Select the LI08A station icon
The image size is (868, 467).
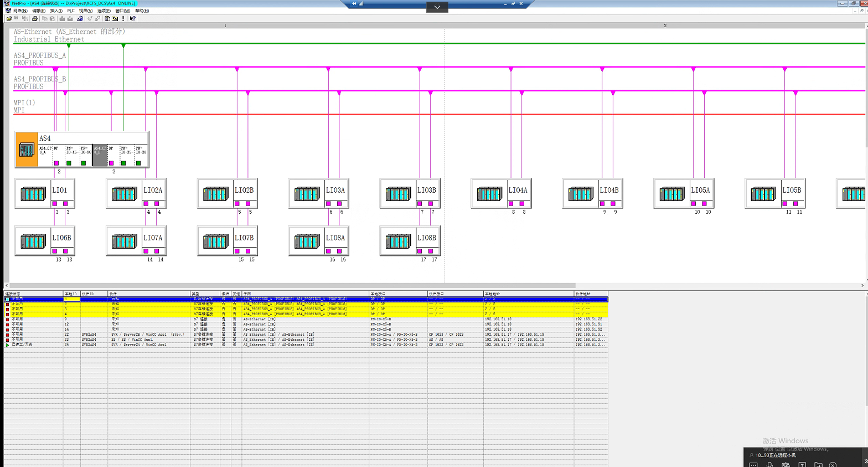pos(307,242)
